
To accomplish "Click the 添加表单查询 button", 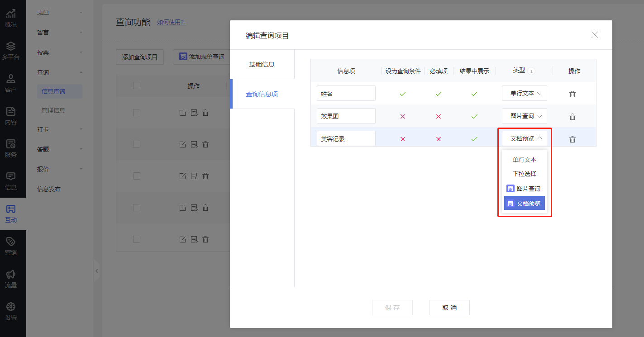I will pyautogui.click(x=201, y=57).
